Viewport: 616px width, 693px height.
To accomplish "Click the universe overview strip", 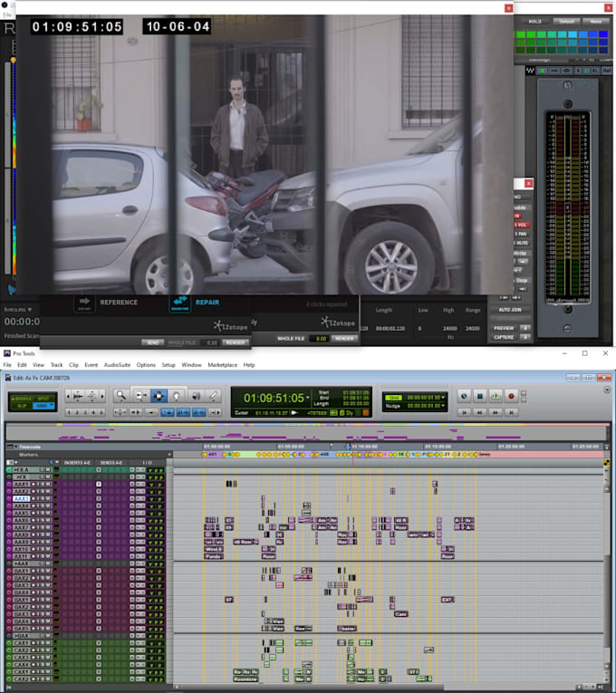I will tap(307, 432).
